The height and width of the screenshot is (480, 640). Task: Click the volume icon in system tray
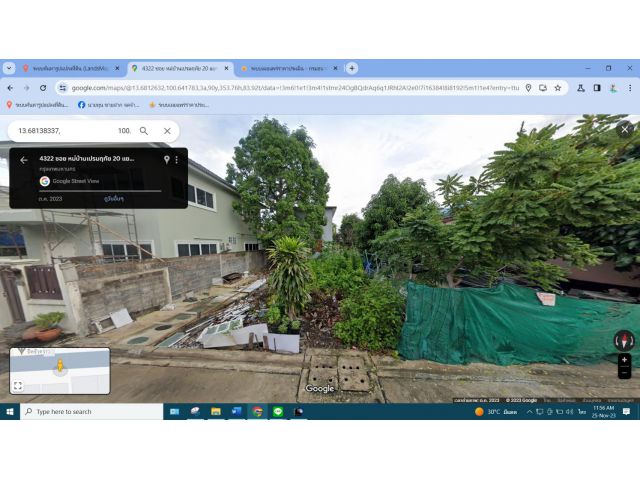click(570, 412)
